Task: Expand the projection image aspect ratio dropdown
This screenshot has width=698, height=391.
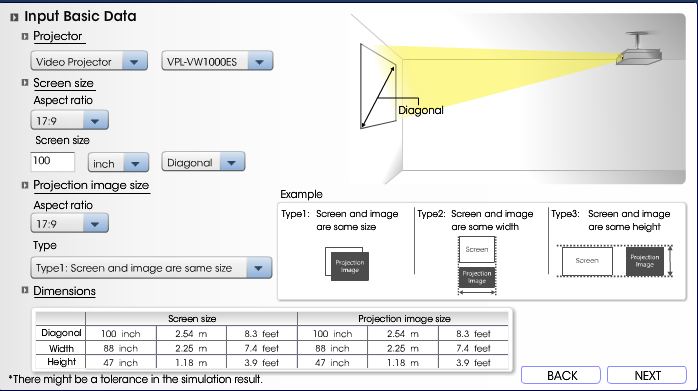Action: click(69, 223)
